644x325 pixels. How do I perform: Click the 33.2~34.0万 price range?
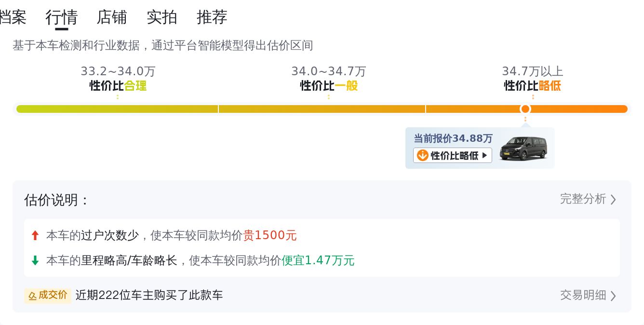[x=118, y=71]
